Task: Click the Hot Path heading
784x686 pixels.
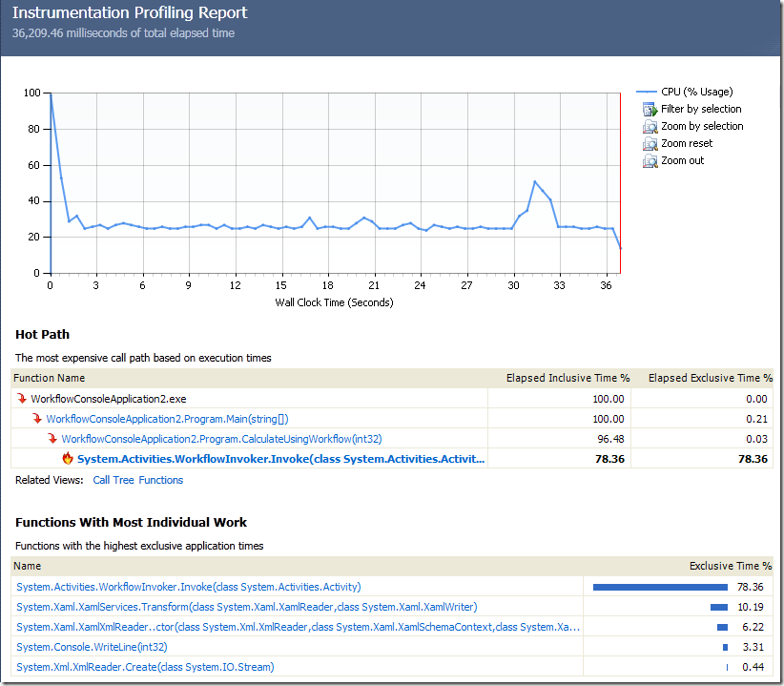Action: [42, 335]
